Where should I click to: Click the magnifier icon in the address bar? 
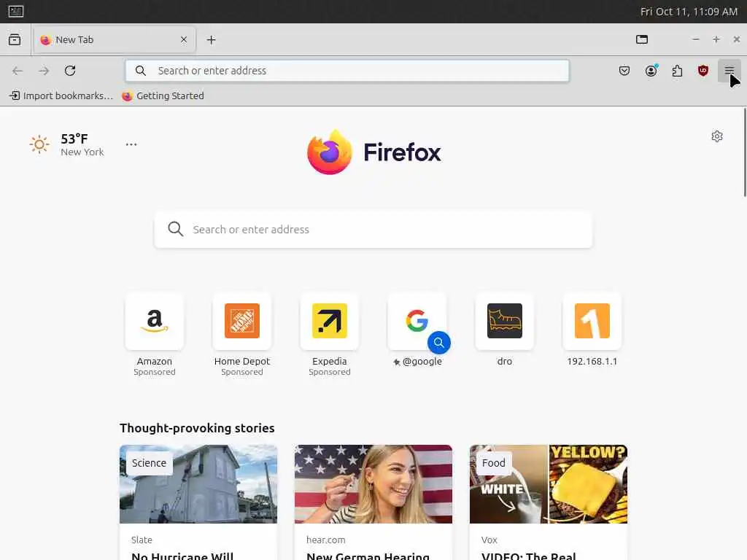(x=141, y=71)
